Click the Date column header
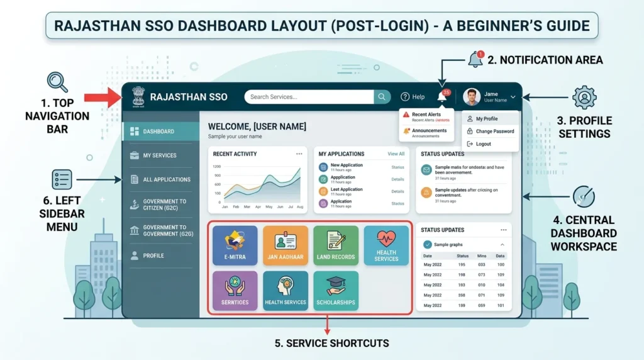The width and height of the screenshot is (644, 360). coord(428,256)
